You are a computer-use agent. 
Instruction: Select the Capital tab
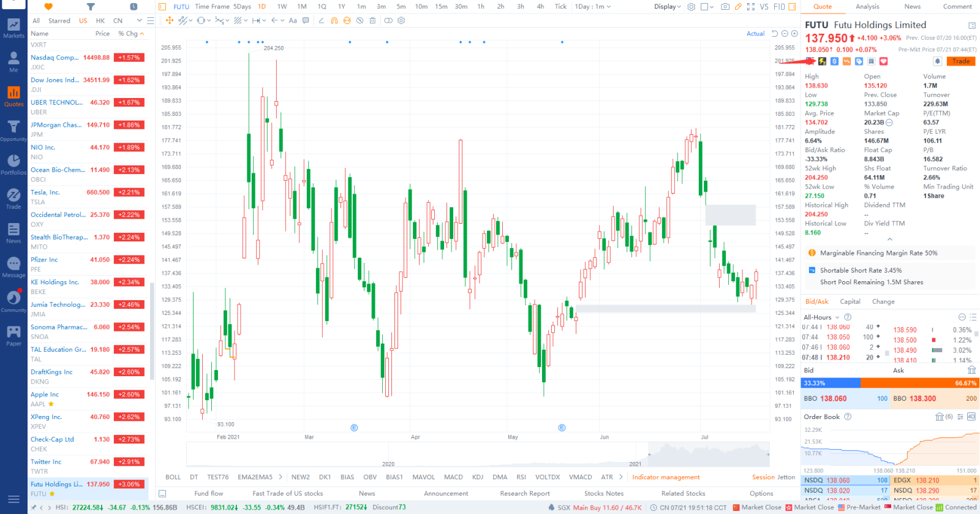pos(850,301)
